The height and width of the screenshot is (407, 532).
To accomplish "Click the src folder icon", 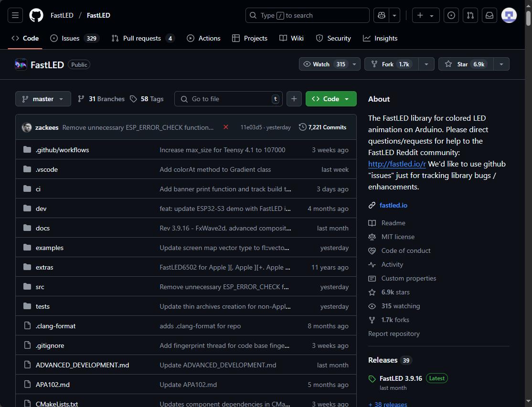I will click(x=27, y=287).
